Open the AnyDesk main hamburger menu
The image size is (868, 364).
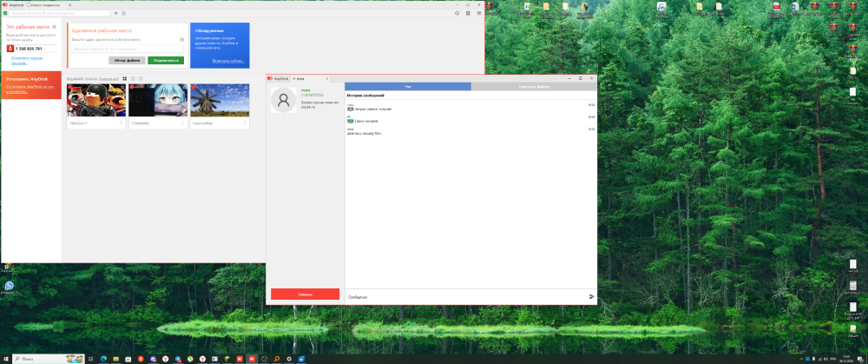[x=478, y=13]
